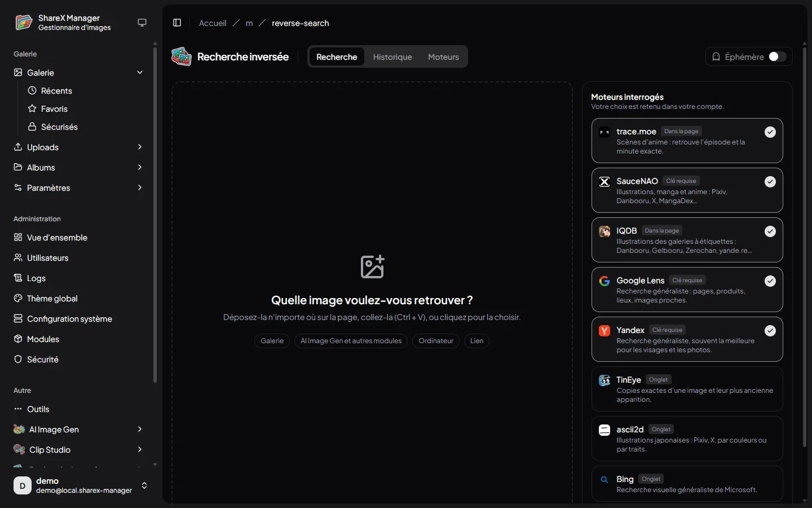Select the Recherche tab
Viewport: 812px width, 508px height.
point(337,56)
